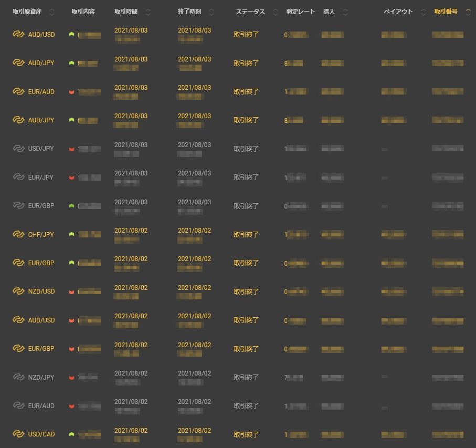Click the highlighted 取引番号 column header

pyautogui.click(x=446, y=12)
